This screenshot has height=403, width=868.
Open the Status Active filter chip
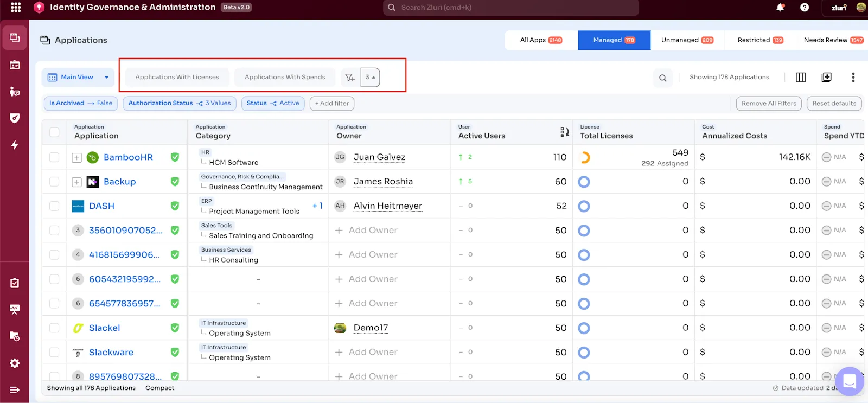(273, 103)
